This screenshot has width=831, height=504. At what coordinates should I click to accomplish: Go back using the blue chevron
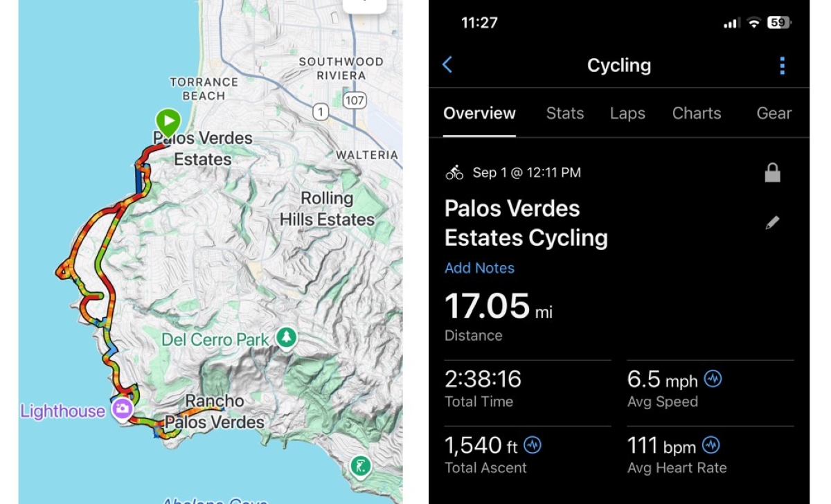pos(447,65)
